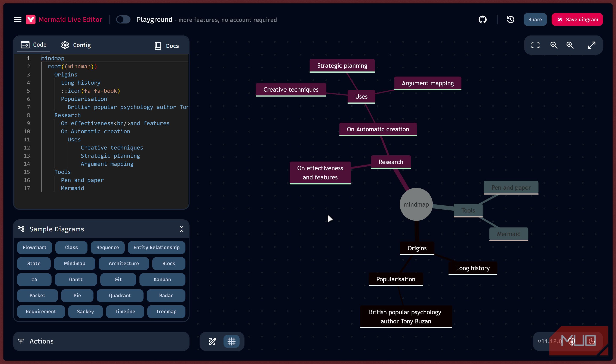The width and height of the screenshot is (616, 364).
Task: Open the GitHub repository icon
Action: (483, 20)
